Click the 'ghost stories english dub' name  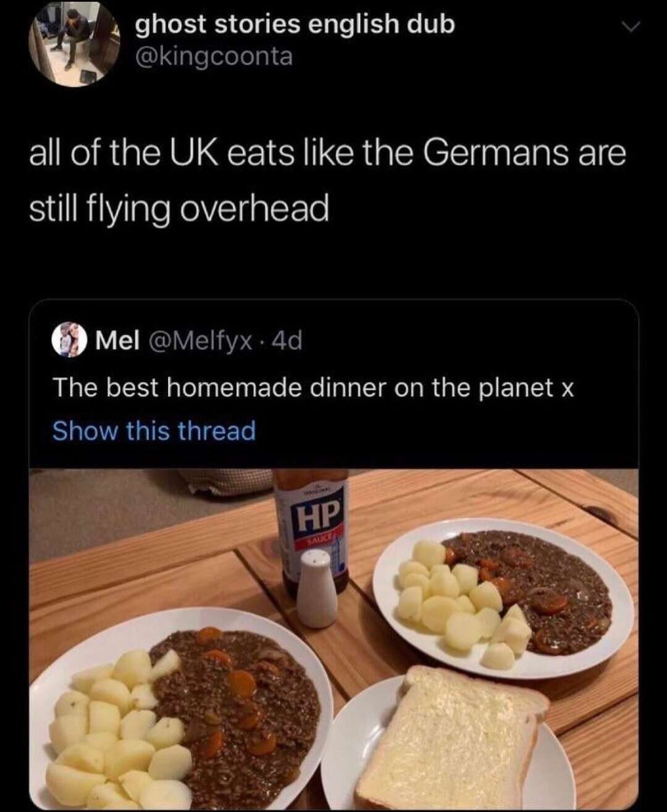tap(295, 24)
